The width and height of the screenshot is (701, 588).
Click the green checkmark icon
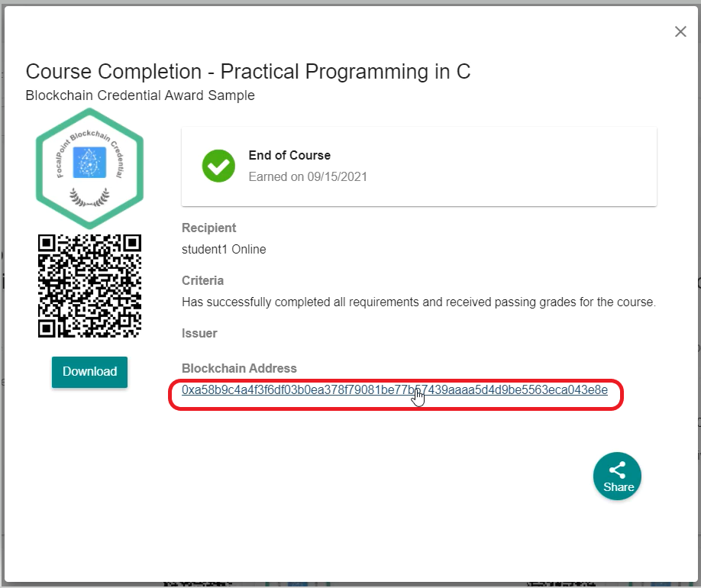(218, 166)
